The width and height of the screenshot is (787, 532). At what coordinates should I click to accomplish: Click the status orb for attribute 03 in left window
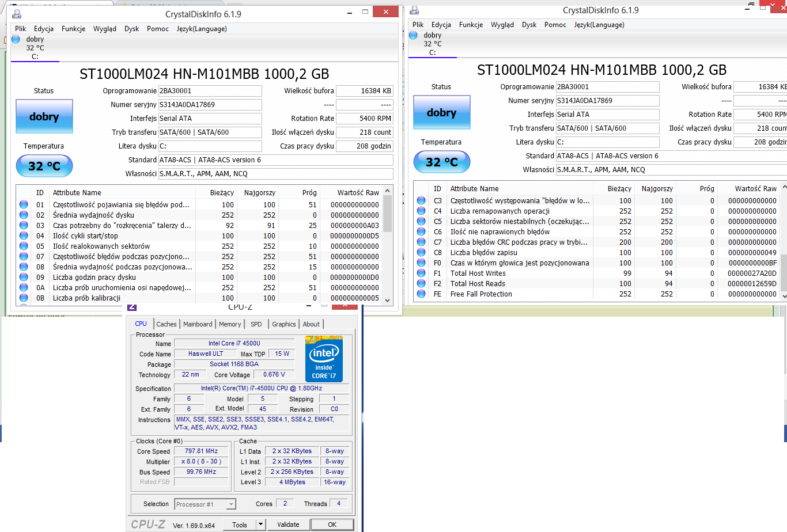click(x=24, y=225)
